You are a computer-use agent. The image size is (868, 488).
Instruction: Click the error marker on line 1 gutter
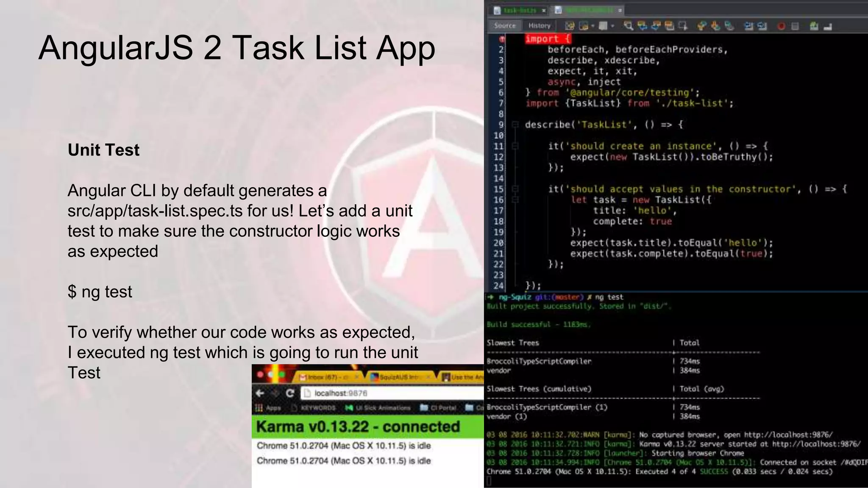[502, 39]
